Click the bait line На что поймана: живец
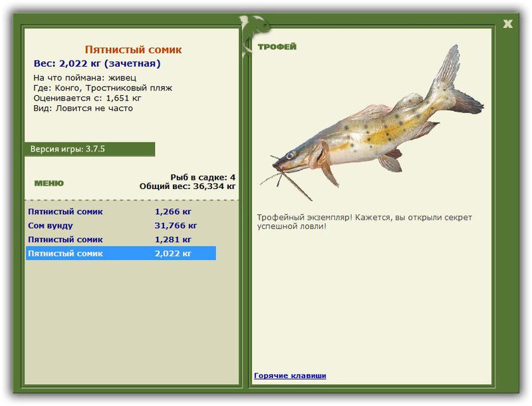This screenshot has width=532, height=406. [85, 78]
